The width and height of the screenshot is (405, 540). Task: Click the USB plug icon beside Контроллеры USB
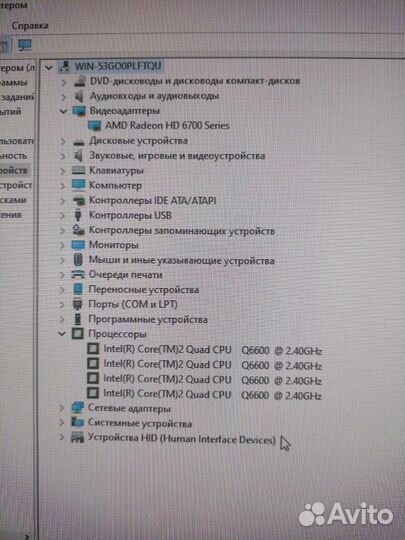coord(78,215)
